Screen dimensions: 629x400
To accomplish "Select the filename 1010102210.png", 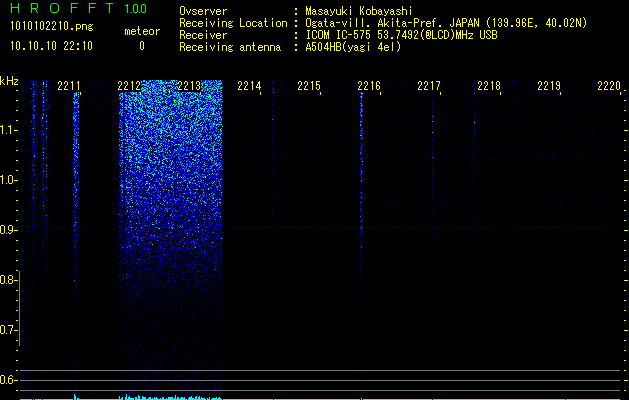I will pos(52,27).
